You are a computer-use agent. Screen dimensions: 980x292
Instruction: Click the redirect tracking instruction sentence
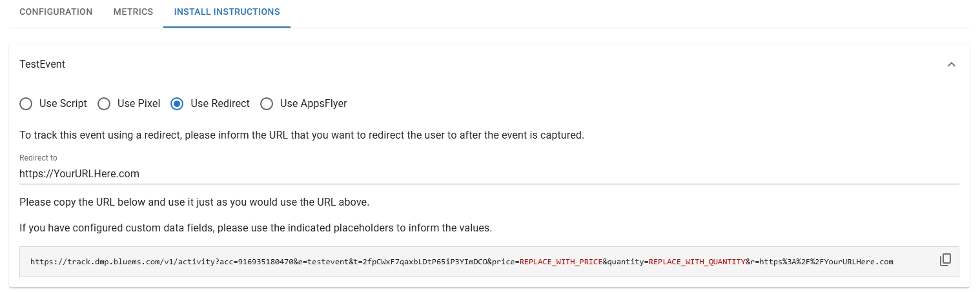(x=301, y=136)
